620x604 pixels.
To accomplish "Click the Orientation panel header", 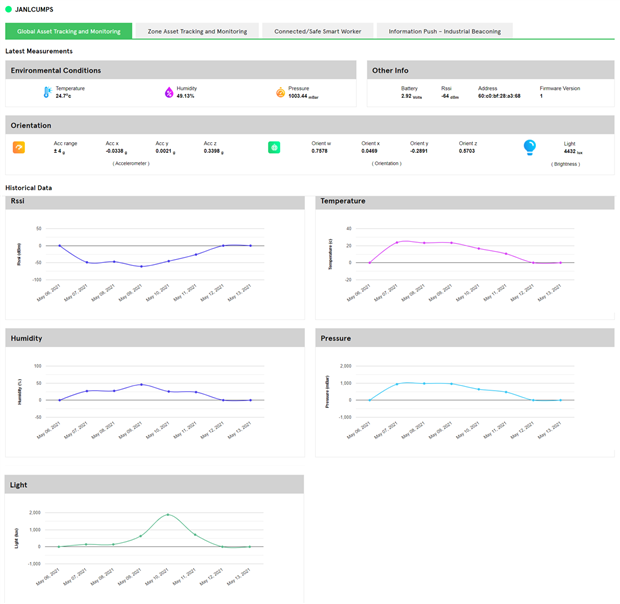I will click(x=310, y=125).
